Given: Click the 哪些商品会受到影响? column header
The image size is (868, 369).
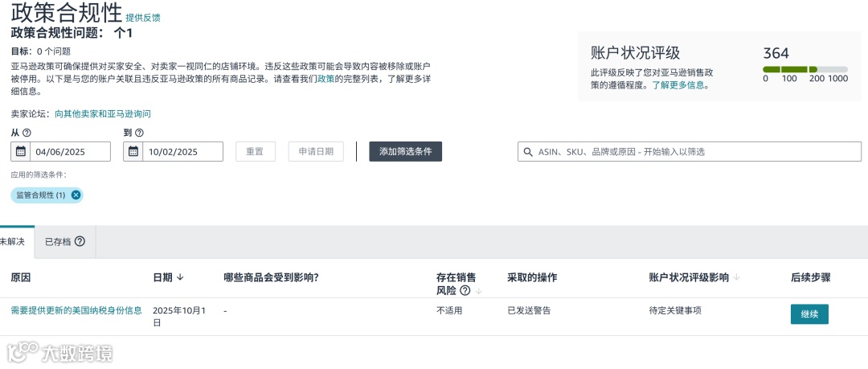Looking at the screenshot, I should [271, 277].
